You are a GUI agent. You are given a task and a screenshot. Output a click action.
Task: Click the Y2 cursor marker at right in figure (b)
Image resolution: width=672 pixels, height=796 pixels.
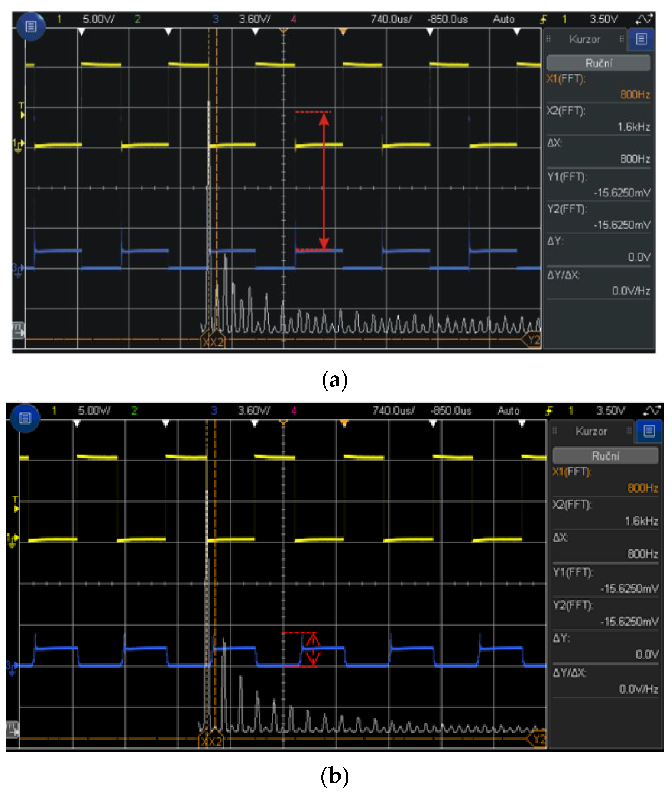(538, 740)
